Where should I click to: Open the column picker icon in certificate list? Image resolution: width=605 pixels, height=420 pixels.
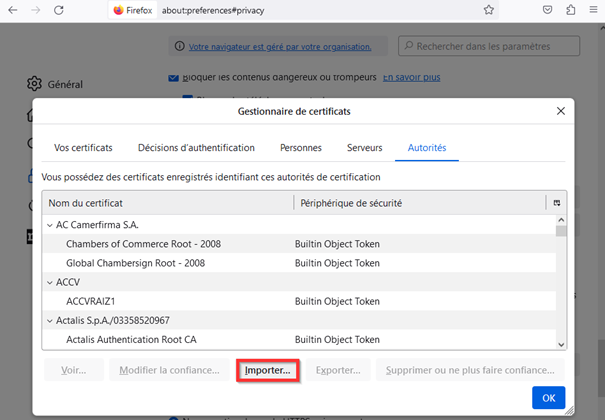coord(556,203)
